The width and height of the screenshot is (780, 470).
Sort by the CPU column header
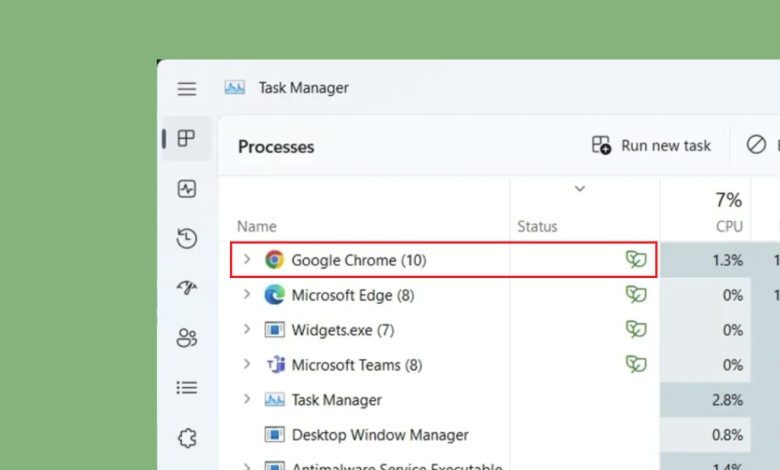click(728, 226)
